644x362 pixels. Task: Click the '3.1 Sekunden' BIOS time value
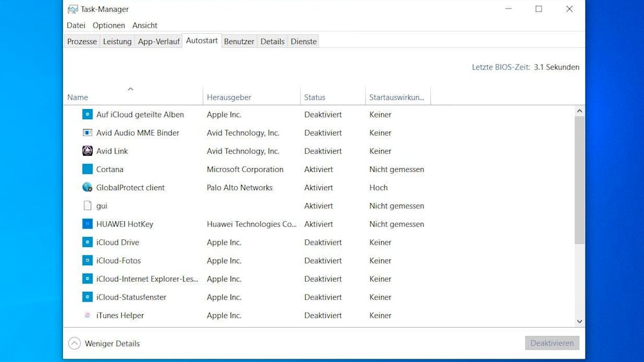point(557,67)
